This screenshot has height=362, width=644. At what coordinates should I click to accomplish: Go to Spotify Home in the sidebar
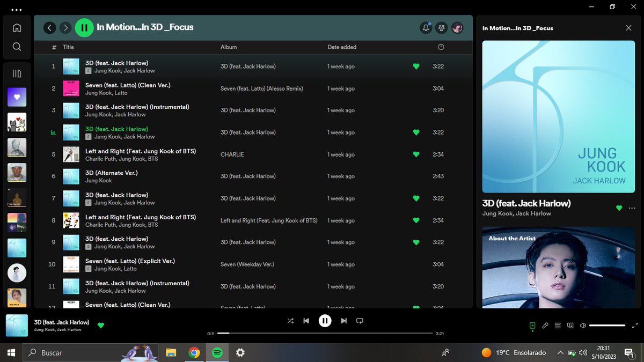17,27
